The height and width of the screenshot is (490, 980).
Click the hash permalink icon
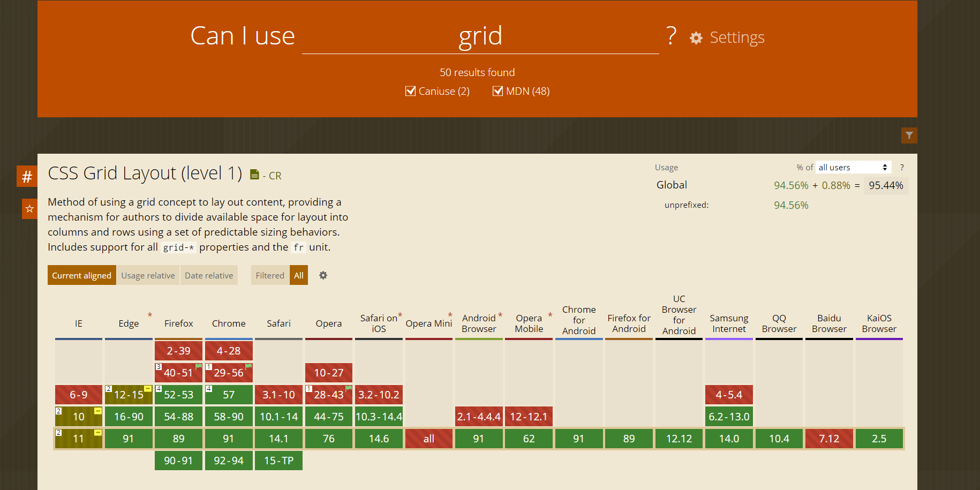click(x=27, y=176)
